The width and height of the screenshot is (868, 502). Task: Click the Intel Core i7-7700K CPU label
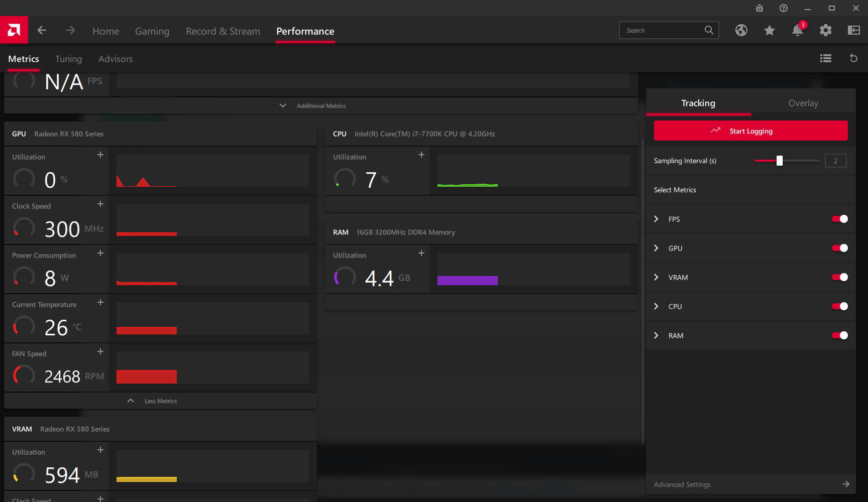pos(425,134)
